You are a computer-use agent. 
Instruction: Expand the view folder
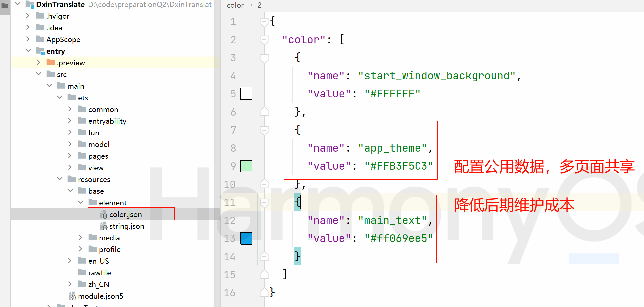[70, 167]
